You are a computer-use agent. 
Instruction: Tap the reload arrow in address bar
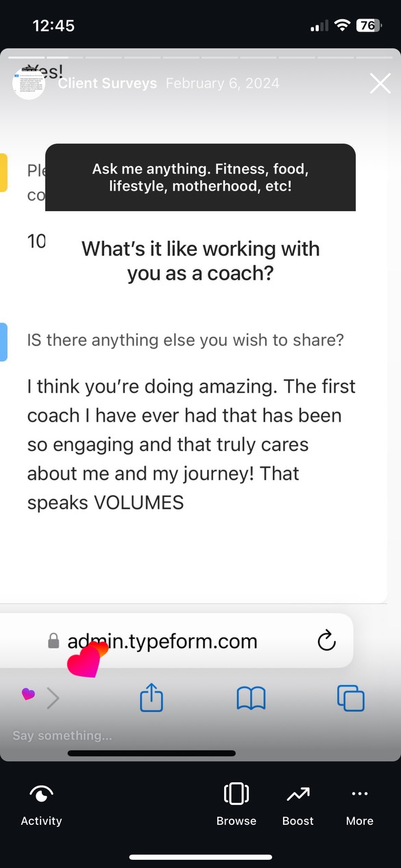[327, 640]
